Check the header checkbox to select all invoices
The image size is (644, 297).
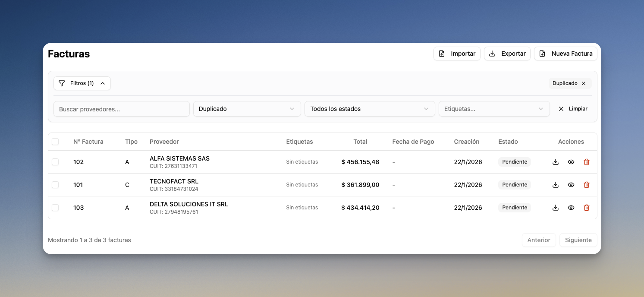click(x=55, y=142)
